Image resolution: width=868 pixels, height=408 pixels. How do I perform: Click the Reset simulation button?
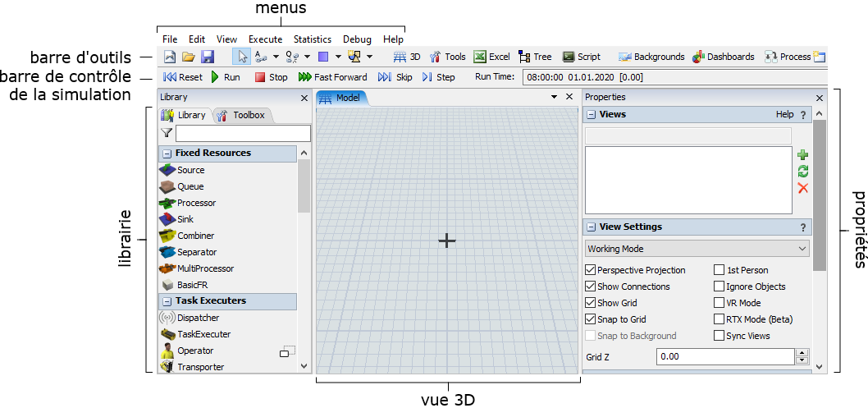(x=183, y=77)
